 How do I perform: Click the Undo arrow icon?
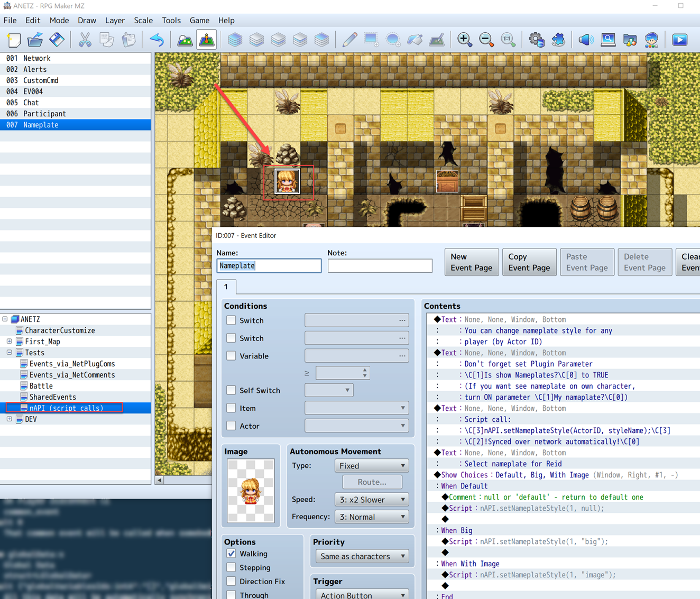[156, 40]
